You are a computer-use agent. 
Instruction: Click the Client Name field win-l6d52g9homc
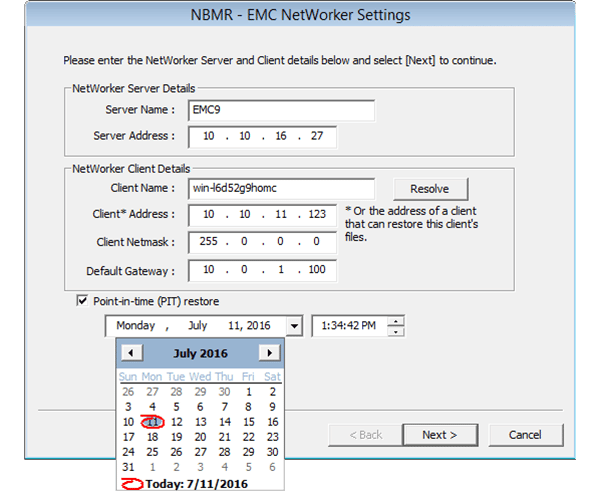point(281,189)
